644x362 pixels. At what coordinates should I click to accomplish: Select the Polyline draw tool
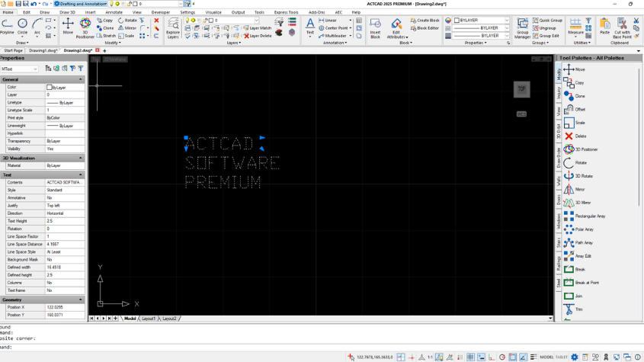7,27
